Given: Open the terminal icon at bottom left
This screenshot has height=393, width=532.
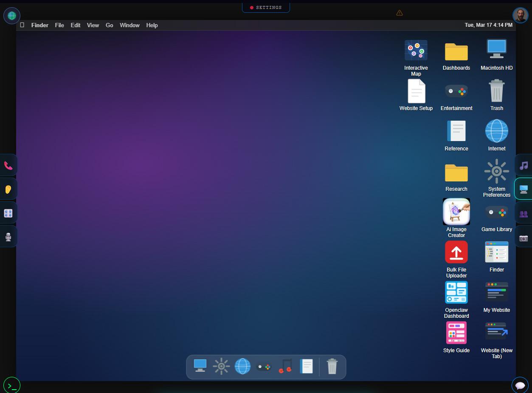Looking at the screenshot, I should 11,385.
